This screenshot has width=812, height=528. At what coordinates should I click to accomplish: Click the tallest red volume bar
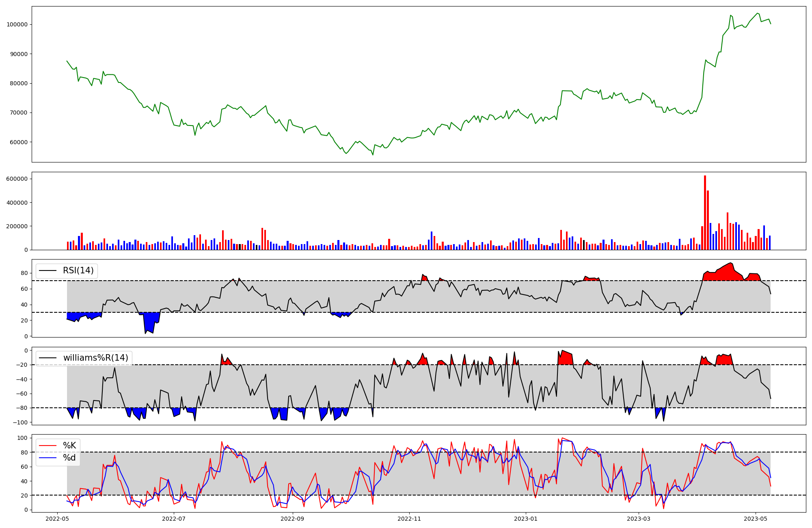(705, 212)
